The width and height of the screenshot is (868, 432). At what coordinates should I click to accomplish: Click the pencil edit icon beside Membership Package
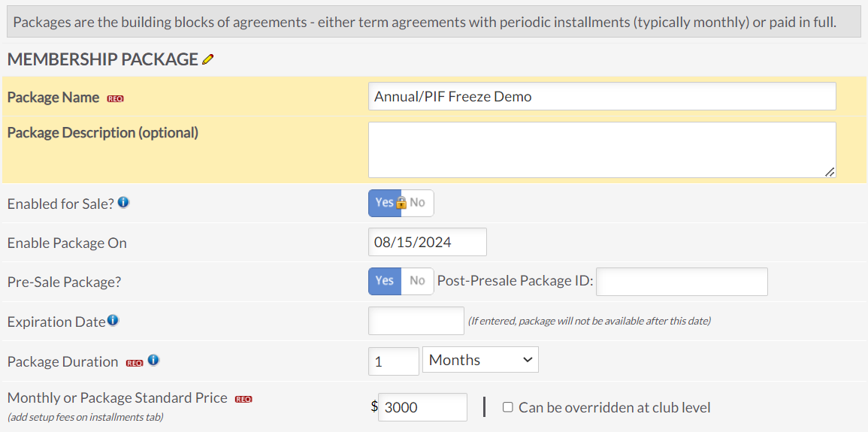pos(207,59)
